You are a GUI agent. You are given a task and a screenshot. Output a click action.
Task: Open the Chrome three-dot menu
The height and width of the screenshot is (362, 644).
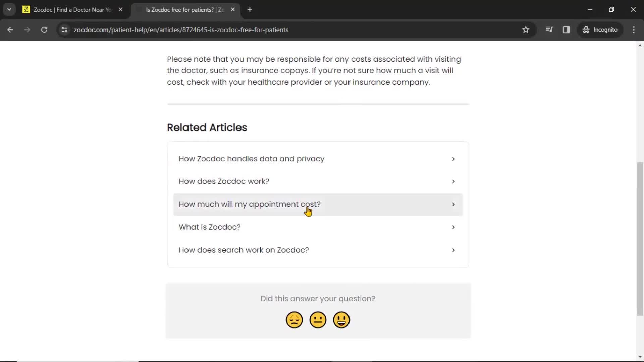634,29
